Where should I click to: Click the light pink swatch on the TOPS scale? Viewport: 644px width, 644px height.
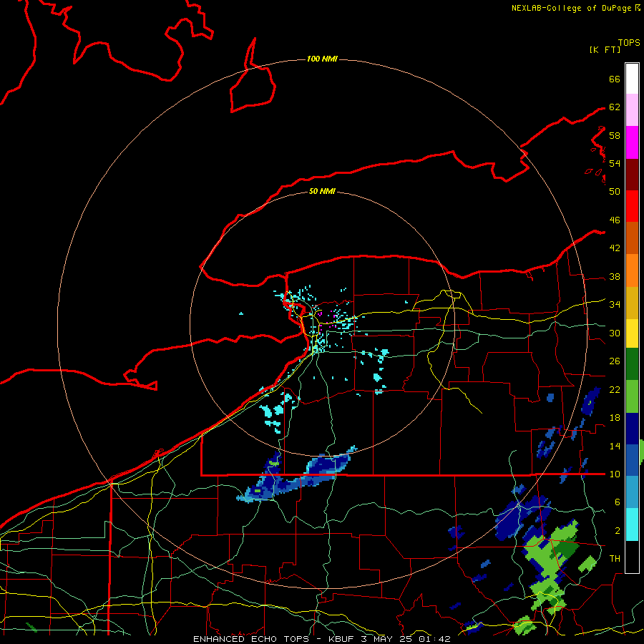[632, 110]
